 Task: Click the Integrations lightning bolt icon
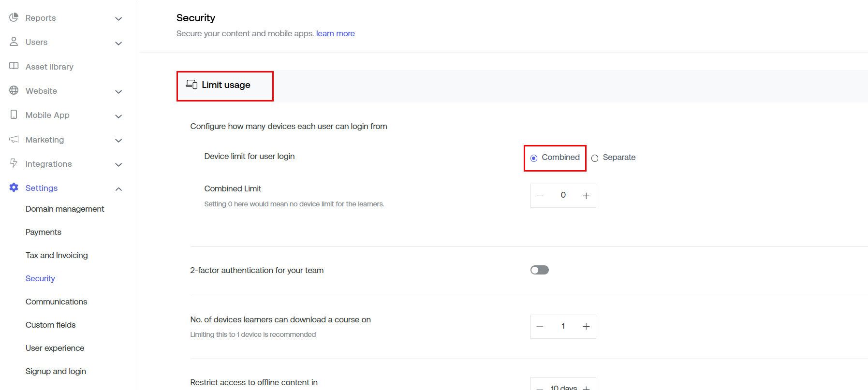[14, 163]
